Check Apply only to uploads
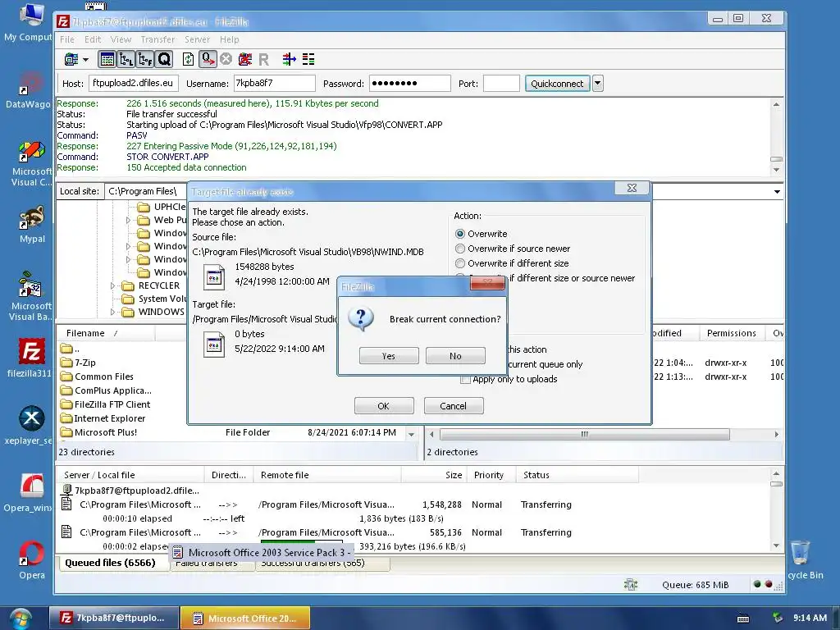840x630 pixels. pos(466,379)
